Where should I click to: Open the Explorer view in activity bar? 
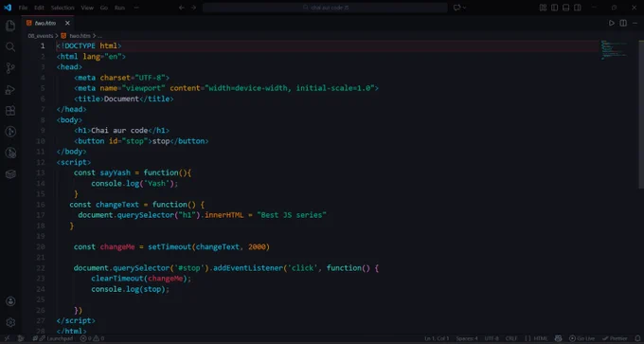point(10,26)
